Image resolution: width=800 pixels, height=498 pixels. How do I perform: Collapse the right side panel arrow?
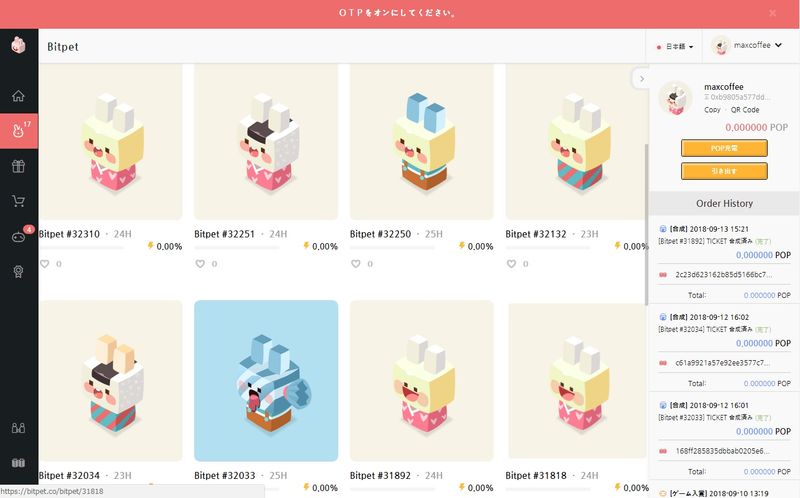pos(641,79)
